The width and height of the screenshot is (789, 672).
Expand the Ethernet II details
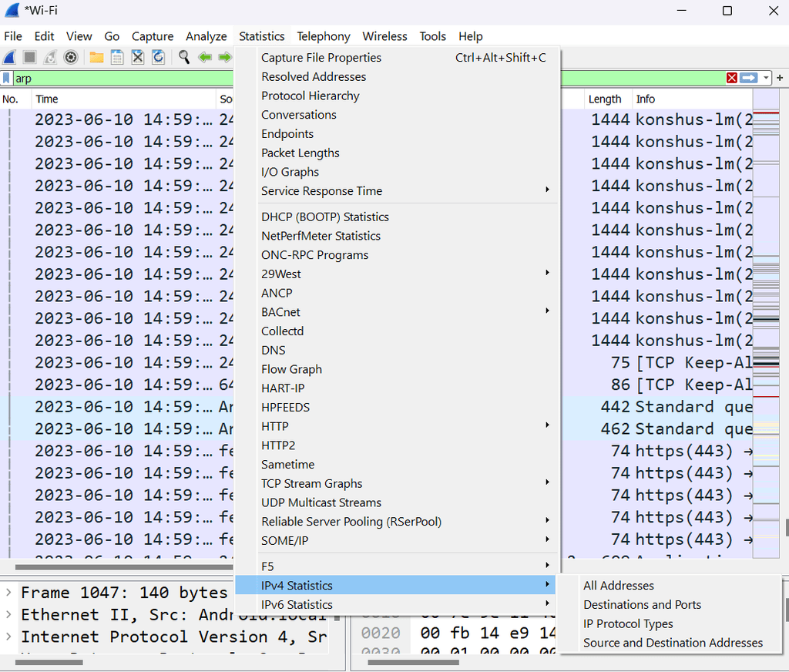tap(8, 615)
